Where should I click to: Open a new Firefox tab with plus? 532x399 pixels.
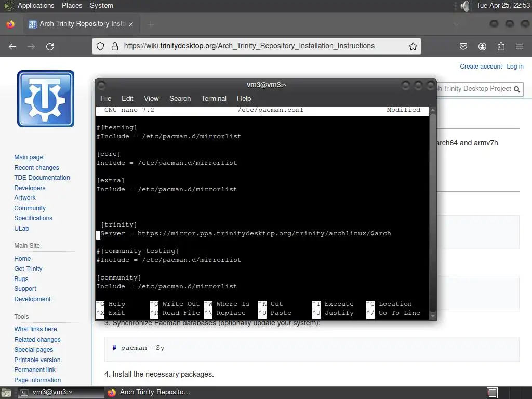click(x=151, y=24)
